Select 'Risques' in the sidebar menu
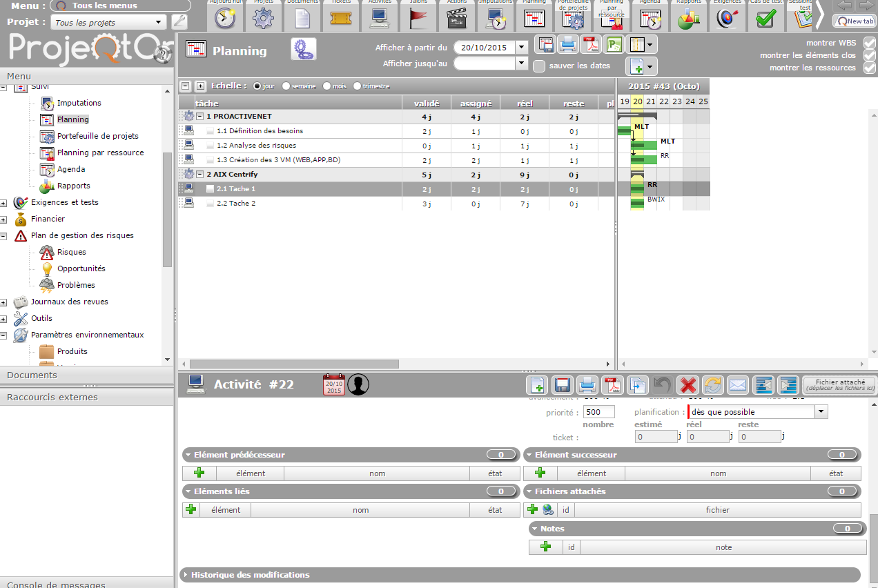The height and width of the screenshot is (588, 878). (71, 252)
